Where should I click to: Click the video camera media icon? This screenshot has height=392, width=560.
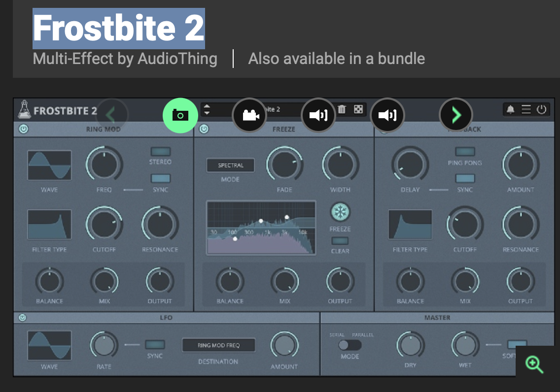[x=249, y=115]
